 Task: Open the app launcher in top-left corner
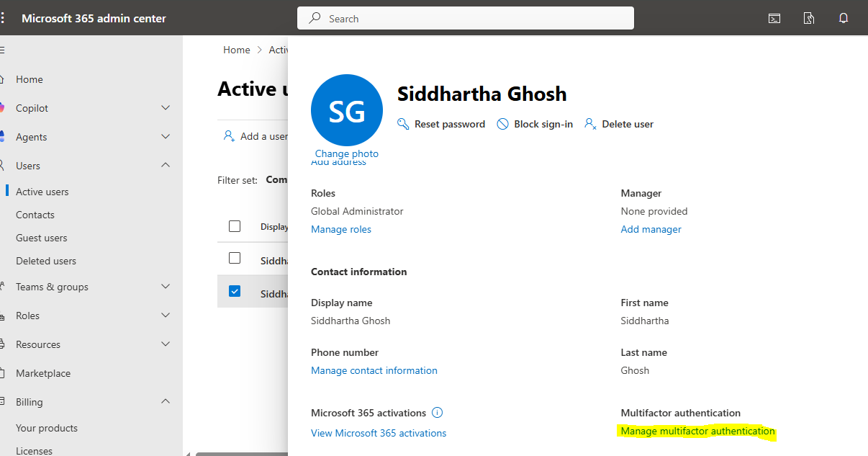tap(4, 18)
